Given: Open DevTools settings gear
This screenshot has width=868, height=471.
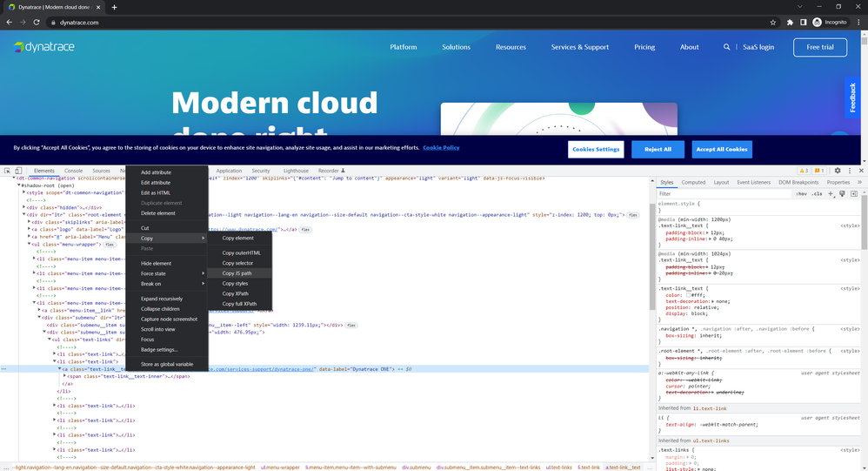Looking at the screenshot, I should pyautogui.click(x=838, y=171).
